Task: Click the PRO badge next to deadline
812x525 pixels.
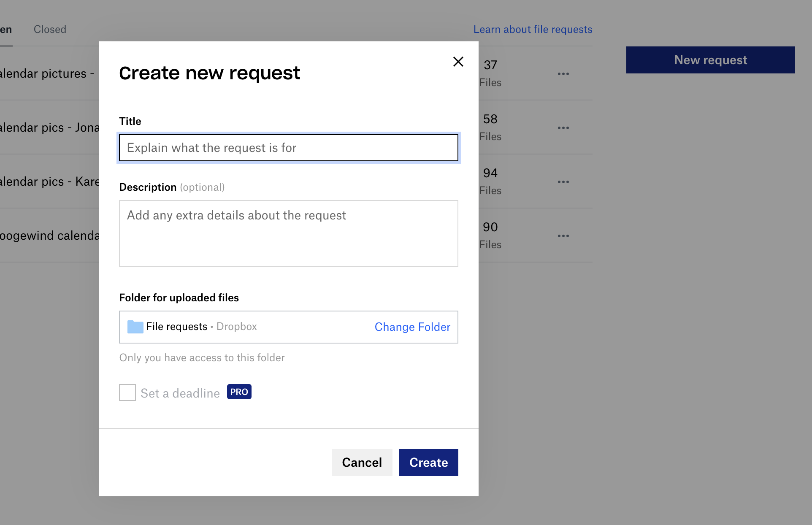Action: [x=239, y=392]
